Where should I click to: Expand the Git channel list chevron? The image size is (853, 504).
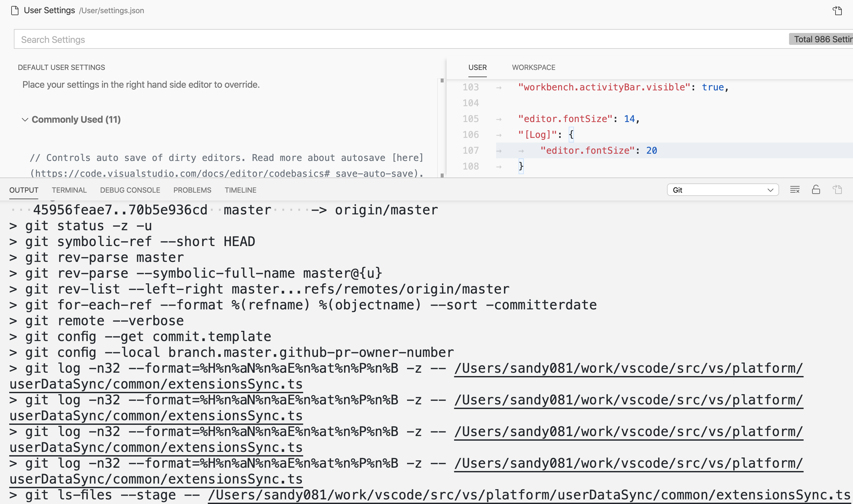pos(771,190)
